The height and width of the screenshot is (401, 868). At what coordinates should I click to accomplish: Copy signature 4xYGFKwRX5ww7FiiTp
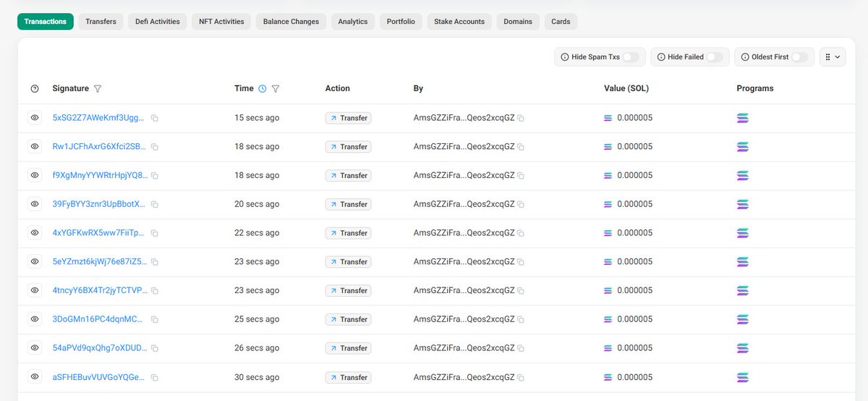click(155, 233)
